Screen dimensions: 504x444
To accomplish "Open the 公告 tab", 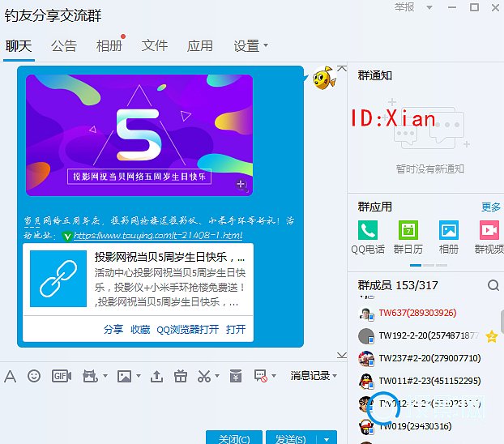I will click(64, 46).
